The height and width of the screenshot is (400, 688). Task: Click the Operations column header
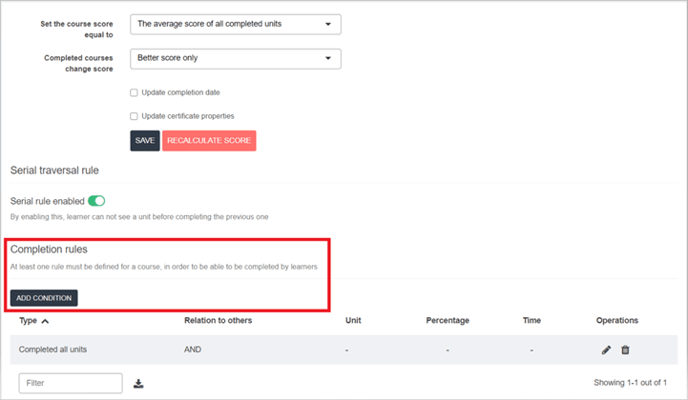coord(617,321)
